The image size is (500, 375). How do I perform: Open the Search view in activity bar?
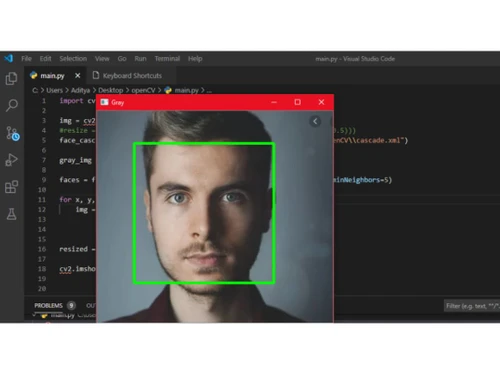[12, 105]
